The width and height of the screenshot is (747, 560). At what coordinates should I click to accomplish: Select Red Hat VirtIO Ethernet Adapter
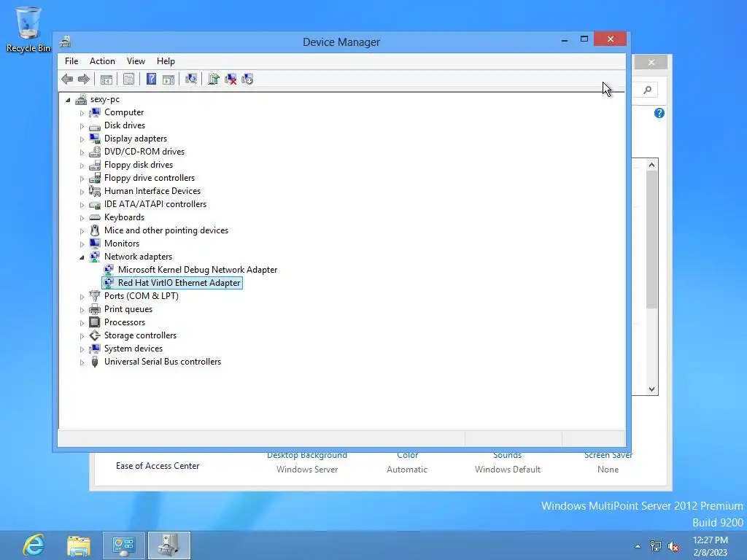pos(179,283)
